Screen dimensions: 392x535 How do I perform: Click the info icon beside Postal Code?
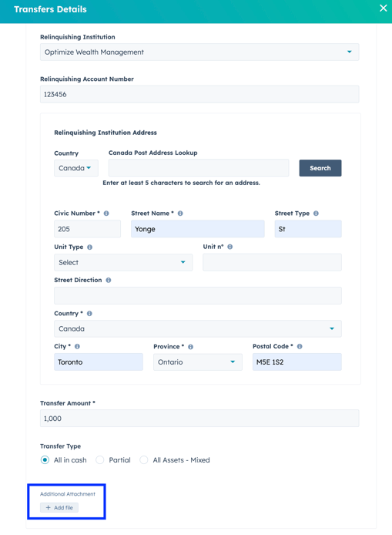click(300, 346)
